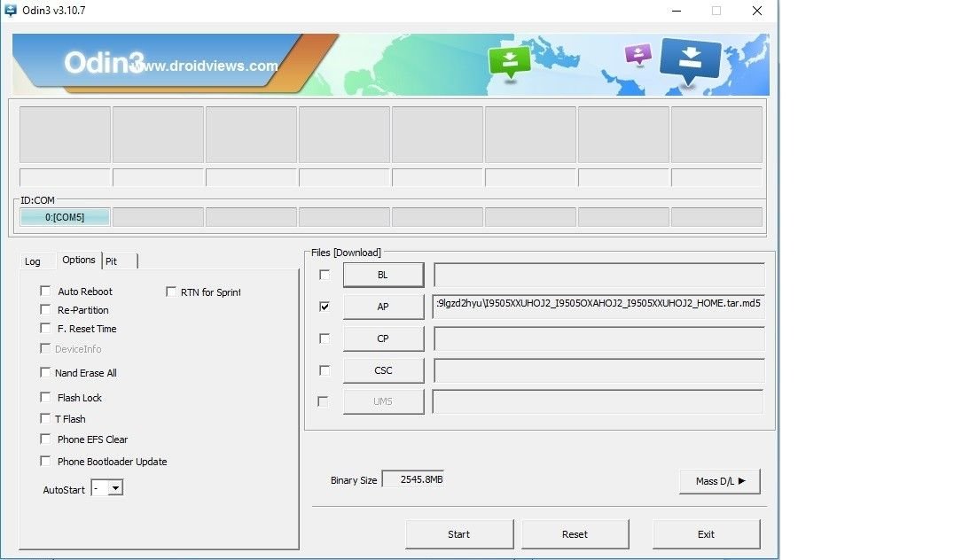Image resolution: width=970 pixels, height=560 pixels.
Task: Check the F. Reset Time option
Action: 45,328
